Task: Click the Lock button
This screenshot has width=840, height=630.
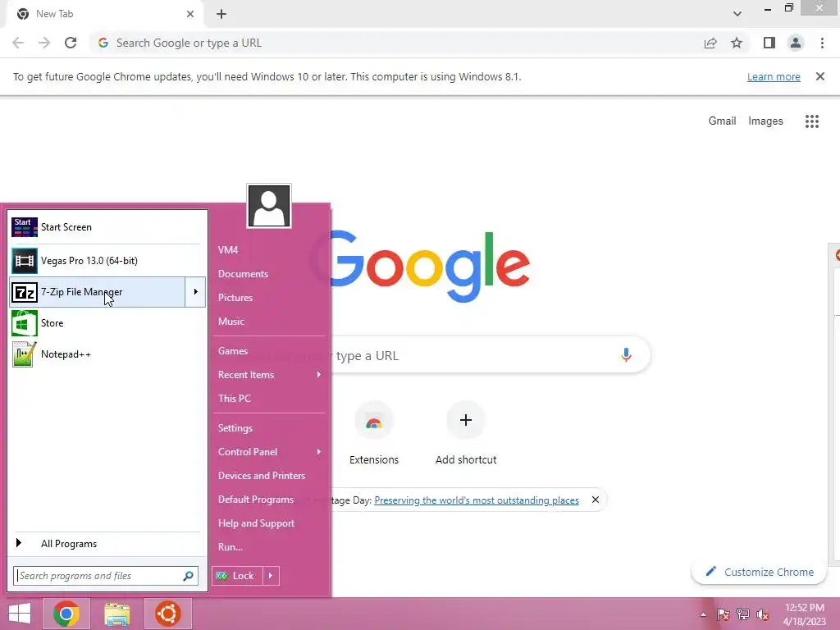Action: point(237,576)
